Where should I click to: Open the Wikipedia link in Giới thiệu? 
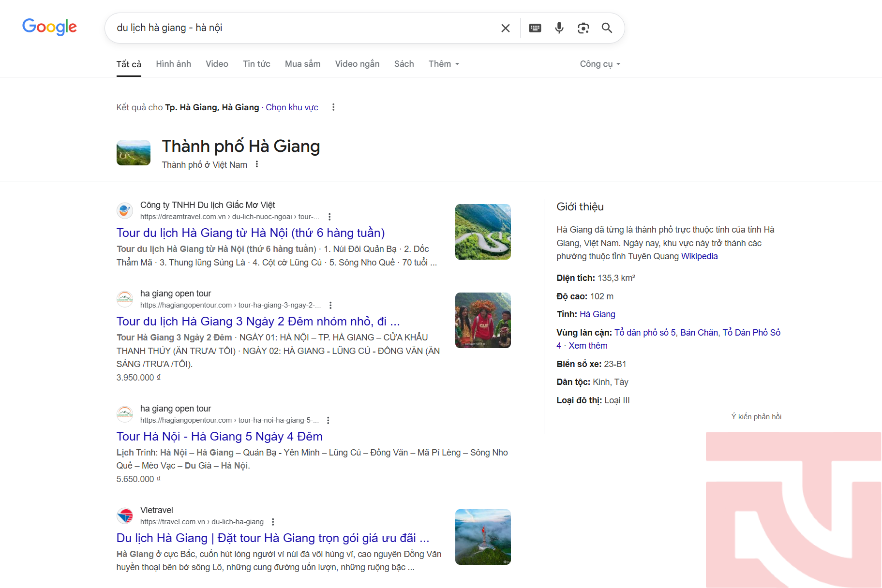coord(699,256)
